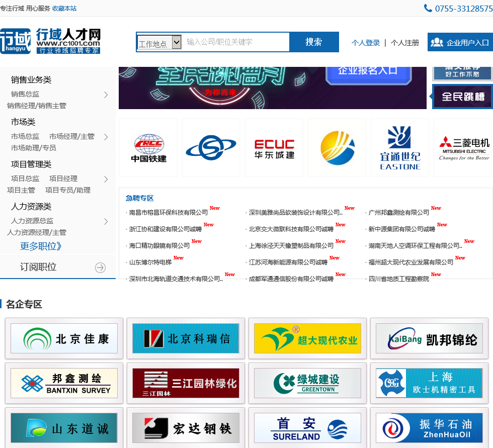
Task: Open the 北京科瑞信 company banner
Action: point(186,339)
